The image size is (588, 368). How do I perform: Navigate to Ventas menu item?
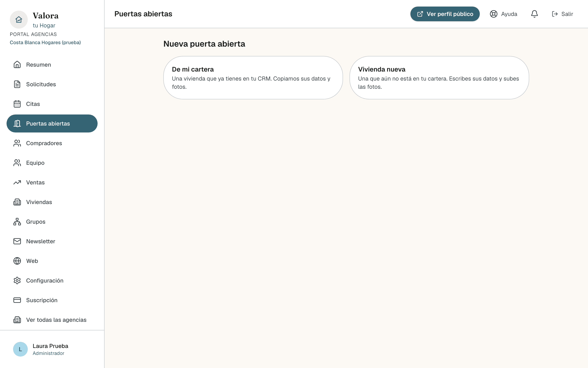[x=52, y=182]
